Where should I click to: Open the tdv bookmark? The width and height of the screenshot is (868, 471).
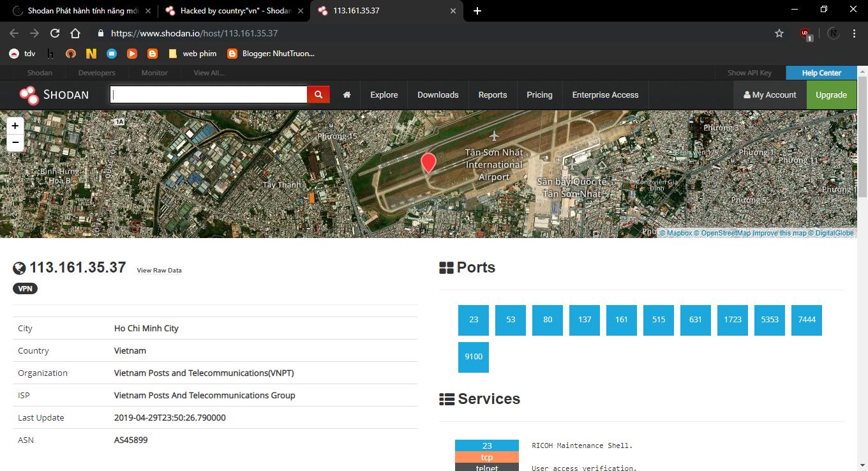(22, 54)
